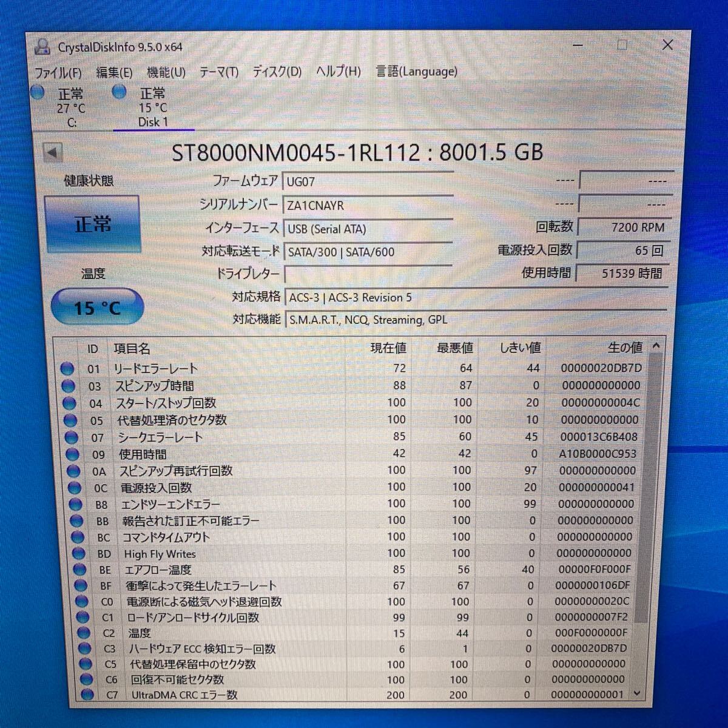Click the status icon of row 04 スタート/ストップ回数

69,403
